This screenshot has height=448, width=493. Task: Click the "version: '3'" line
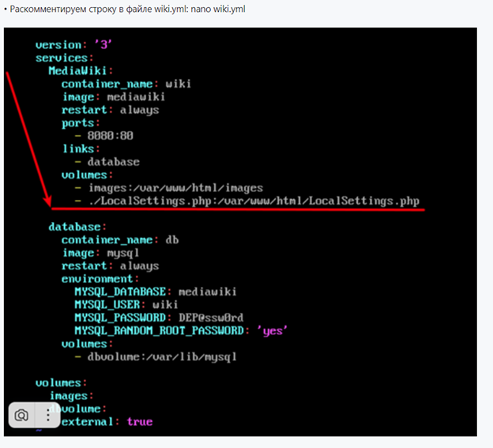pyautogui.click(x=75, y=45)
